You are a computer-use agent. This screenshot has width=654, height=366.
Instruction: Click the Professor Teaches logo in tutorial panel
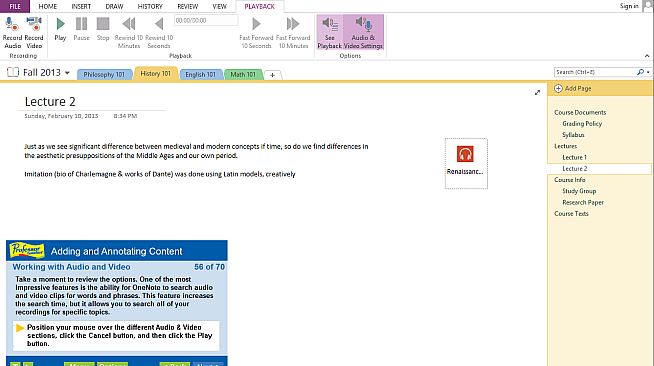tap(27, 250)
